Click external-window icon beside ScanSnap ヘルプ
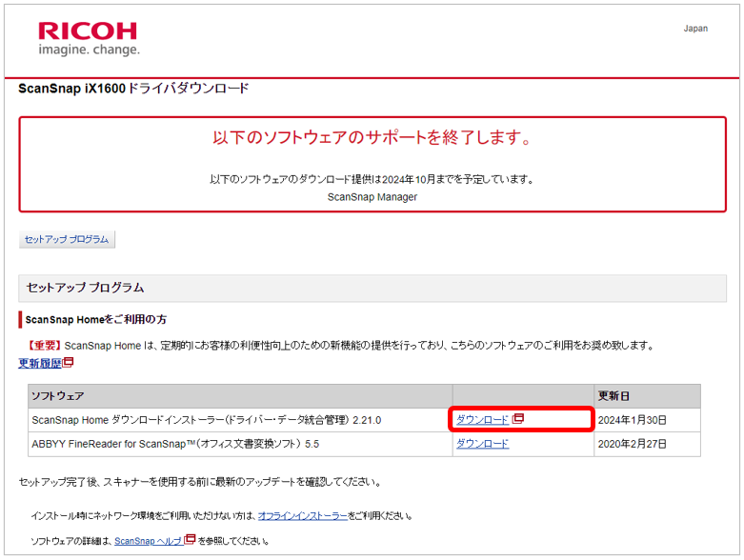The width and height of the screenshot is (744, 560). (x=190, y=539)
